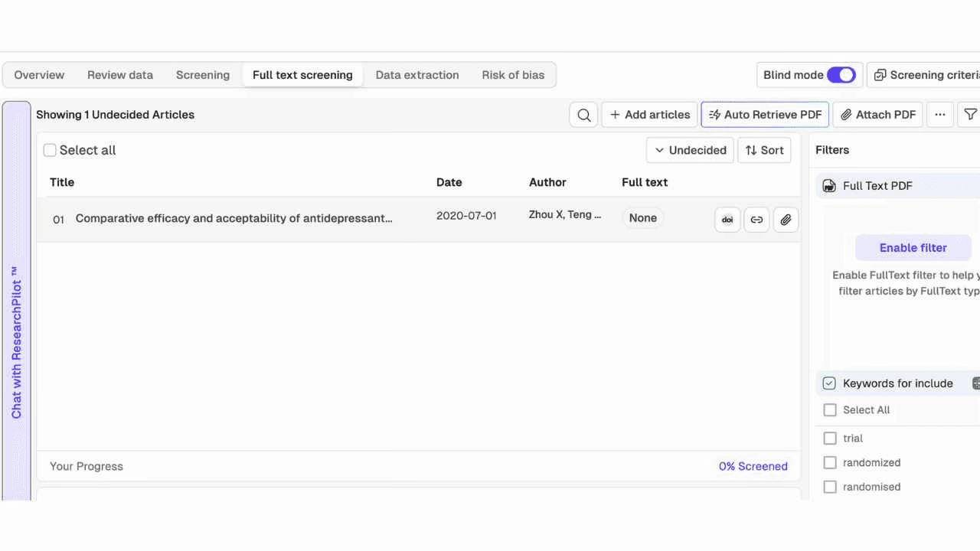Screen dimensions: 980x551
Task: Click the Attach PDF button
Action: [x=877, y=115]
